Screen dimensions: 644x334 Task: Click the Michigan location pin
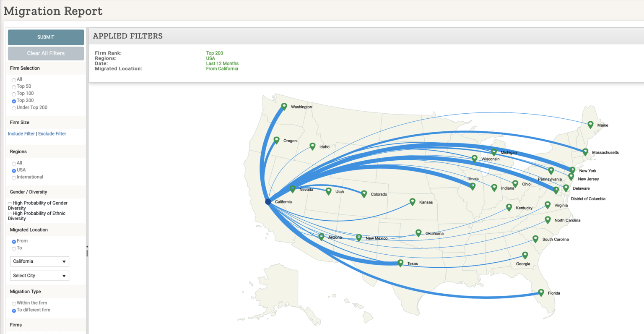point(494,152)
